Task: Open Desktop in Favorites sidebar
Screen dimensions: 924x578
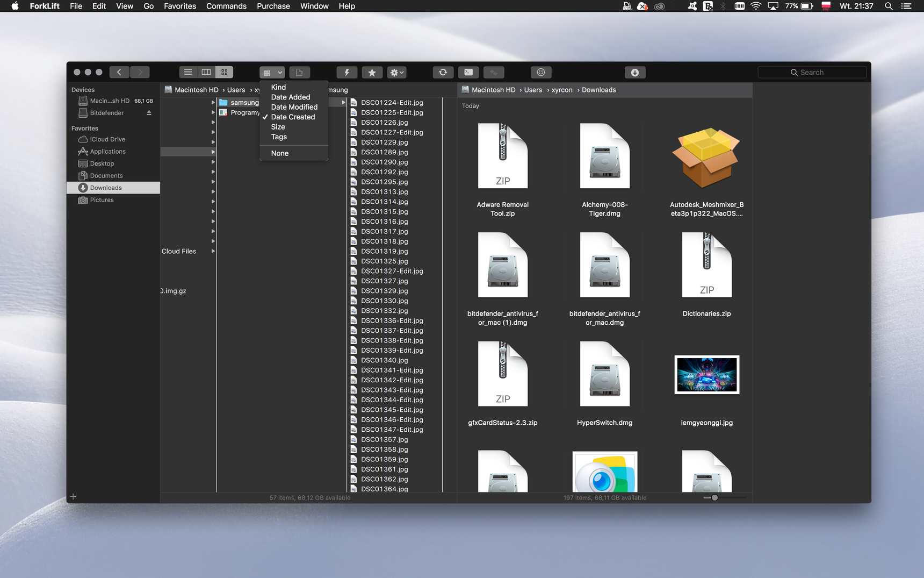Action: point(113,163)
